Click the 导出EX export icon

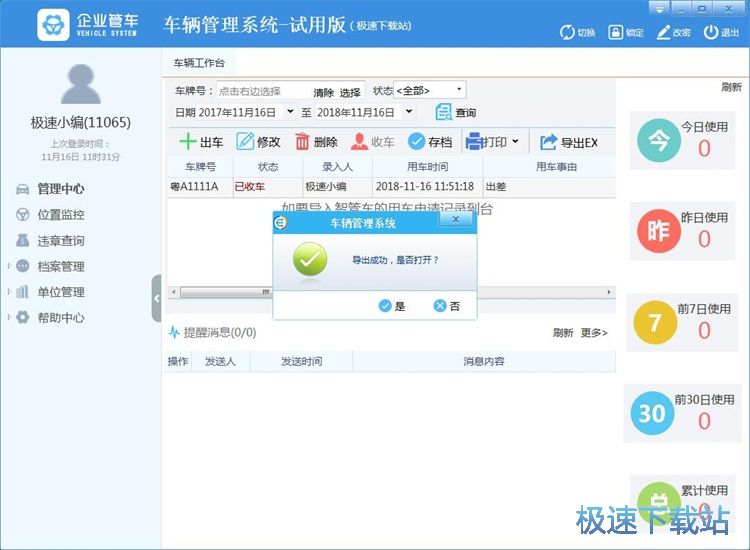[x=549, y=142]
